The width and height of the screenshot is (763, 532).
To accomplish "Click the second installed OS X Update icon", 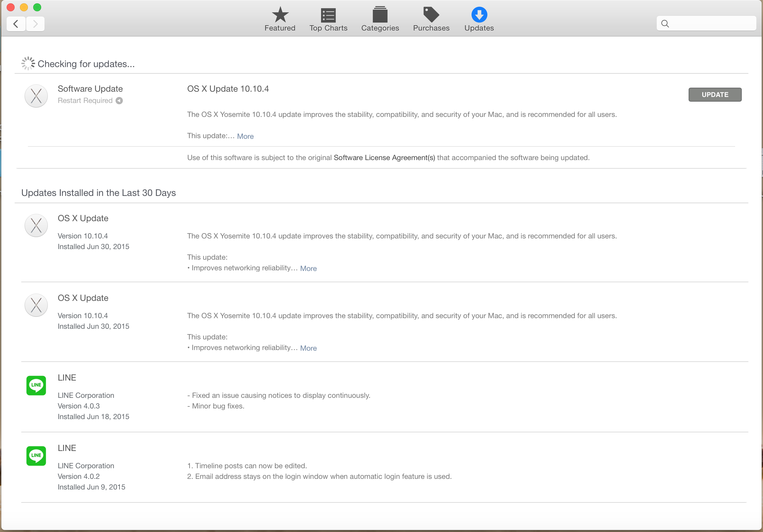I will coord(36,306).
